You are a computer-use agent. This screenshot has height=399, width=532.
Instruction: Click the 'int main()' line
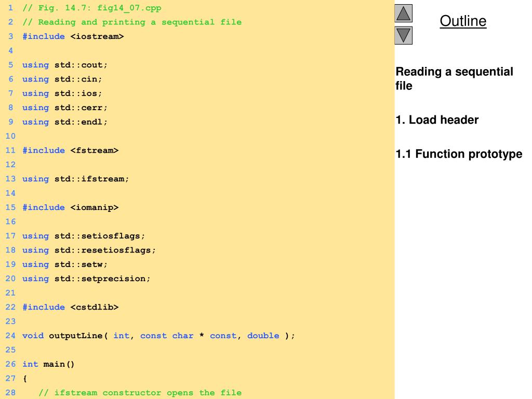coord(48,364)
